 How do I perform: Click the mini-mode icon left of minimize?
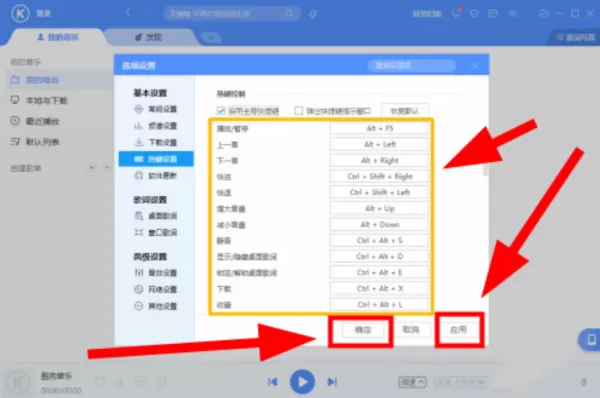pos(543,14)
